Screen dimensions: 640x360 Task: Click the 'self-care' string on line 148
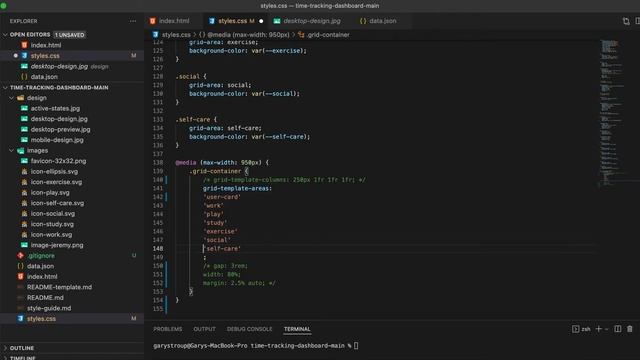coord(222,249)
